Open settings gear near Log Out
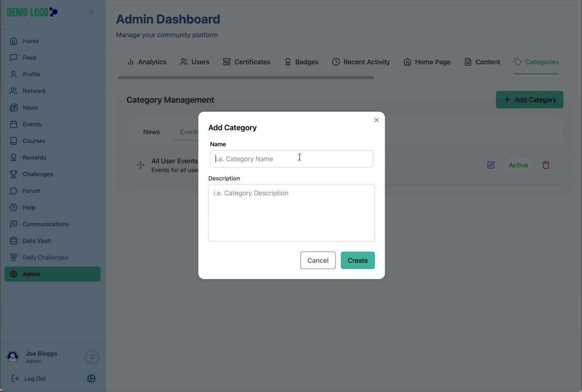The width and height of the screenshot is (582, 392). point(91,379)
